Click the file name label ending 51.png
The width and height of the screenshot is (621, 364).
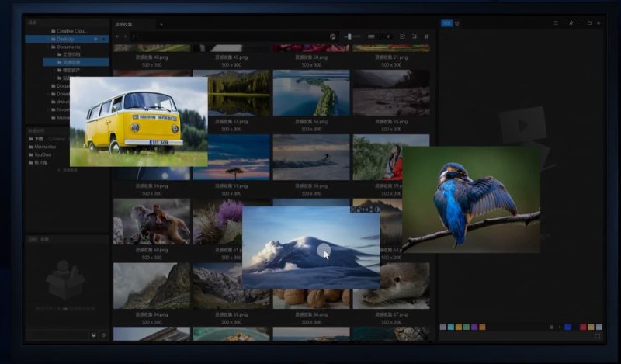pos(391,57)
